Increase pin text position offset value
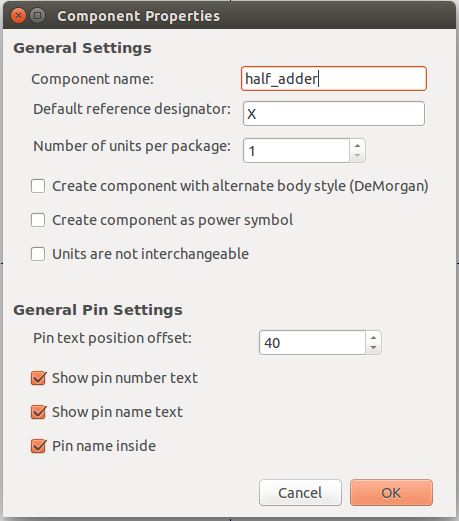Viewport: 459px width, 521px height. (x=373, y=337)
